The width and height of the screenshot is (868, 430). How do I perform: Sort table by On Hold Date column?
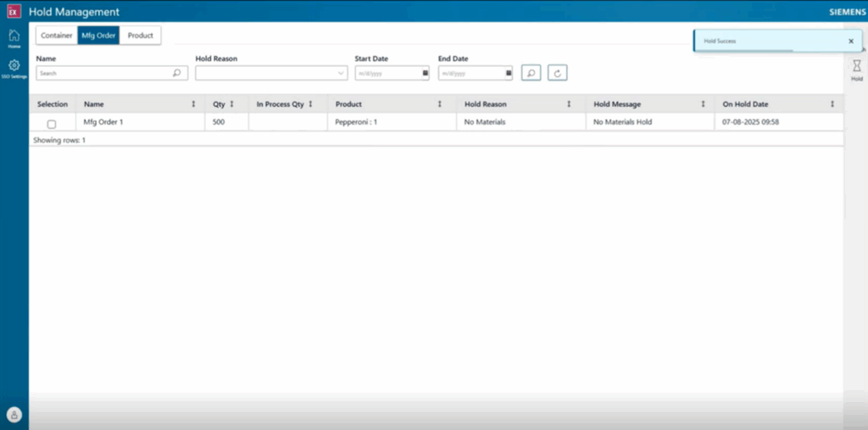point(832,104)
